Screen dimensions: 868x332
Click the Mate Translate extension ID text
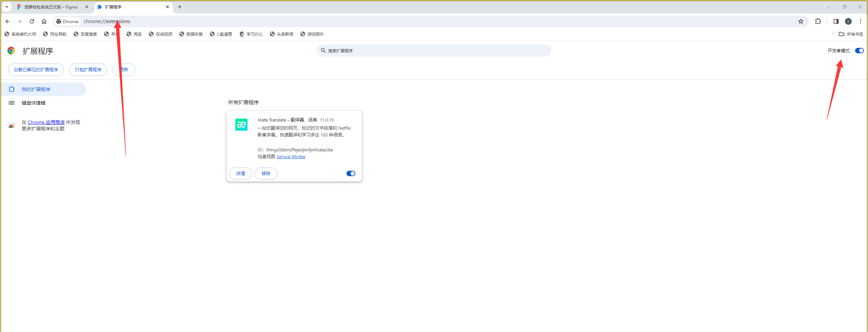pyautogui.click(x=295, y=150)
